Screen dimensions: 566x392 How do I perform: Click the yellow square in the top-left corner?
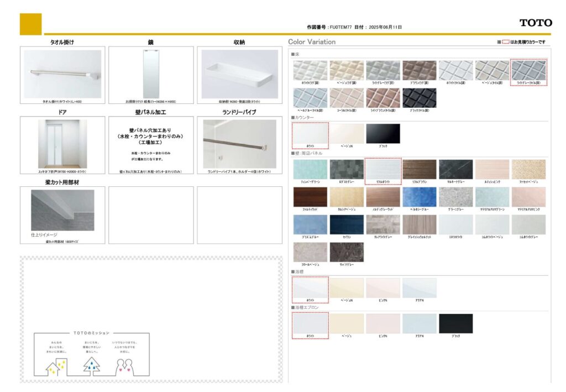(30, 24)
